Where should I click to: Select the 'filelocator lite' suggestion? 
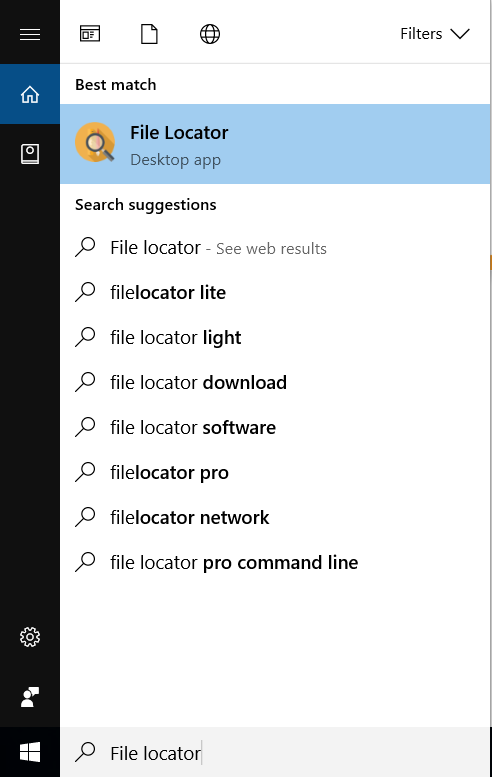(275, 292)
